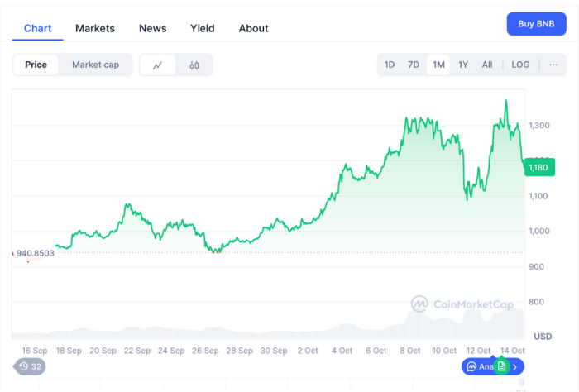The image size is (579, 392).
Task: Select the 7D time range
Action: [x=414, y=65]
